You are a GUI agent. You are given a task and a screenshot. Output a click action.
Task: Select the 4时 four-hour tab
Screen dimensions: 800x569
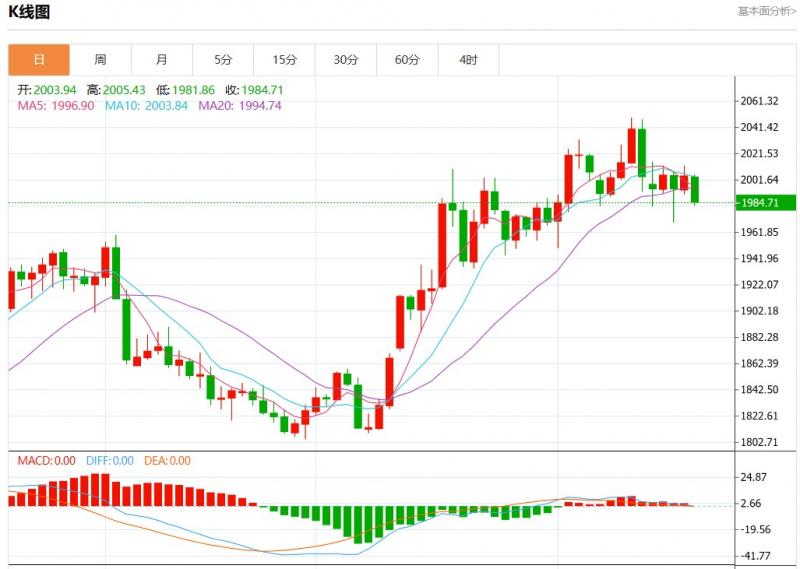(468, 60)
